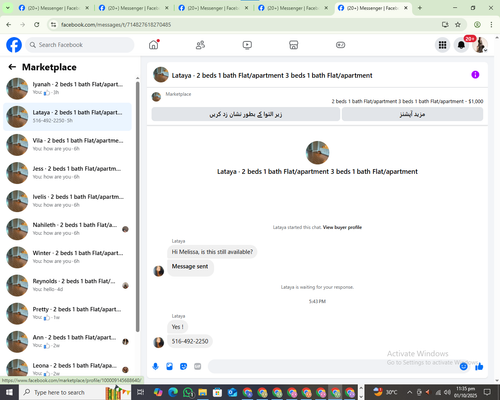Screen dimensions: 500x400
Task: Reload the page
Action: tap(37, 24)
